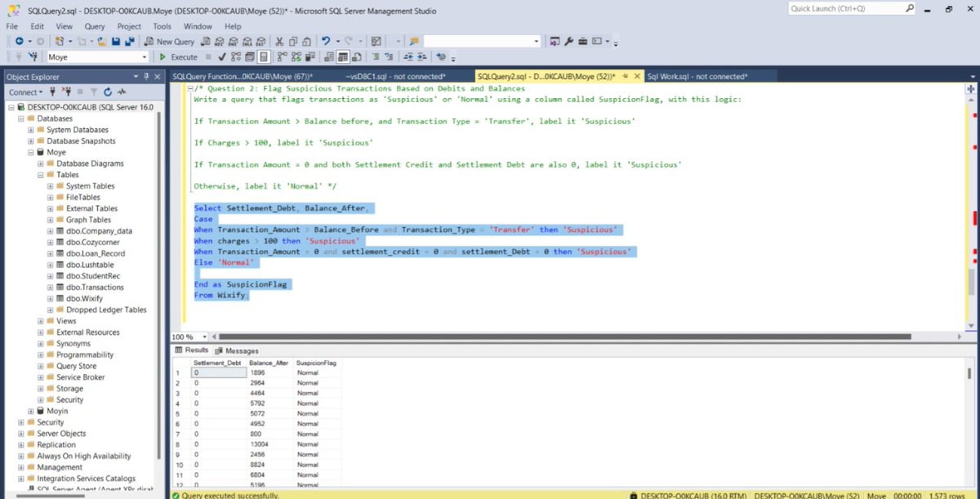Undo the last action
This screenshot has height=499, width=980.
point(326,41)
